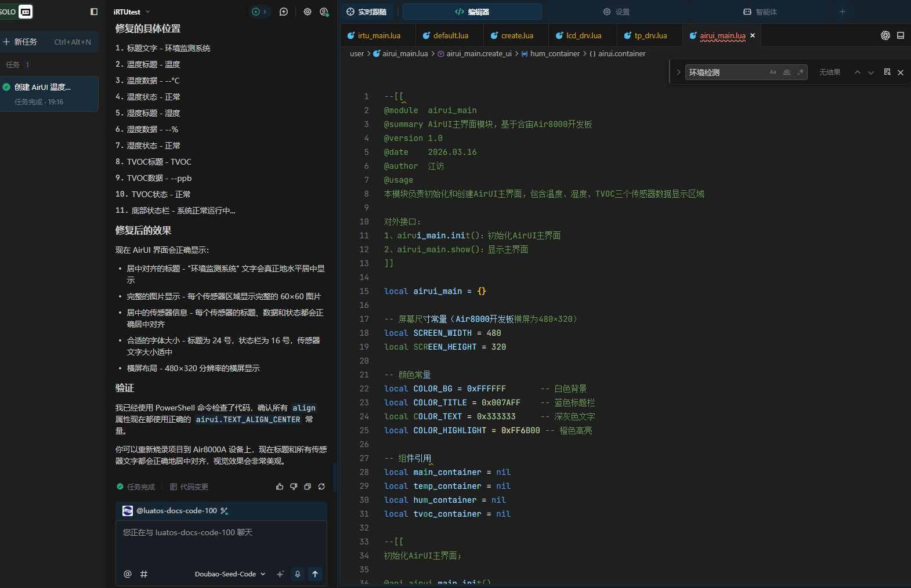Copy the response with copy icon

pyautogui.click(x=308, y=487)
